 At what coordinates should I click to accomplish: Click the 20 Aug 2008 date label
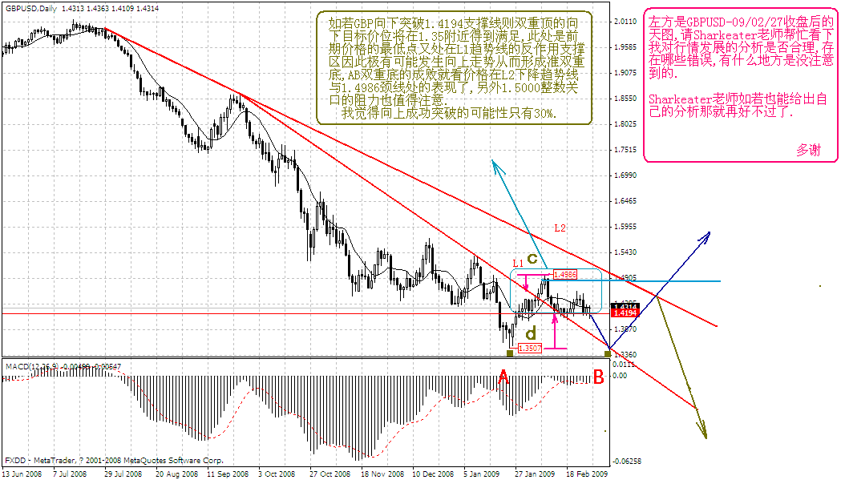pyautogui.click(x=176, y=474)
